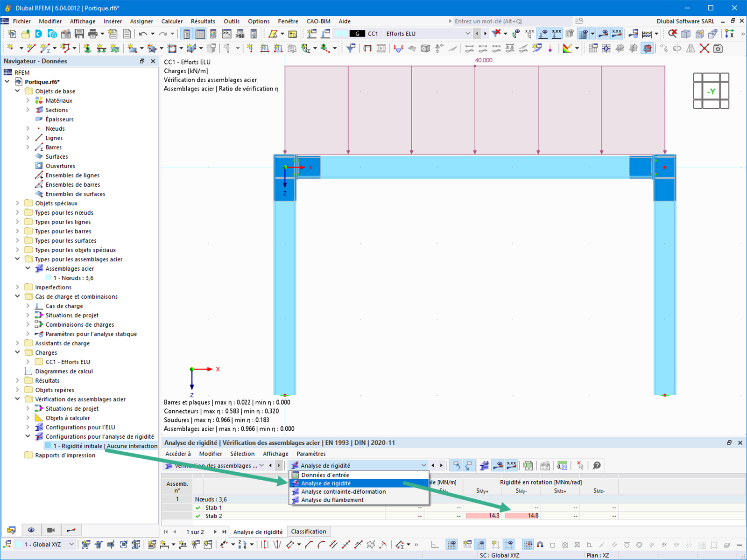This screenshot has height=560, width=747.
Task: Open the Résultats menu
Action: coord(203,21)
